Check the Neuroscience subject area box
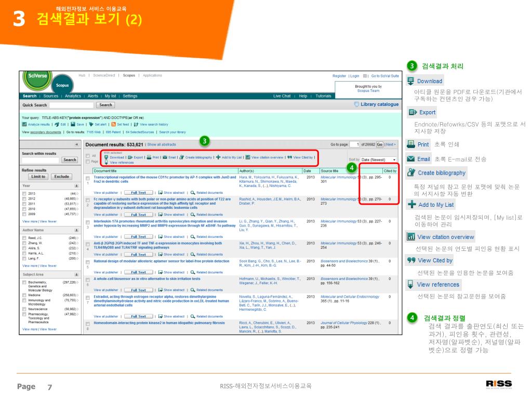Image resolution: width=532 pixels, height=399 pixels. pos(24,309)
